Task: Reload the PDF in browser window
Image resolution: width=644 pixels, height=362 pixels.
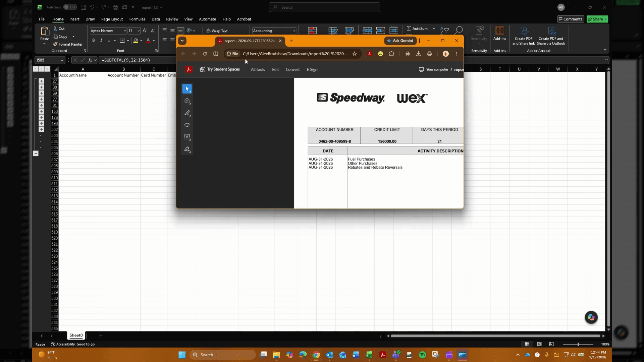Action: [x=205, y=54]
